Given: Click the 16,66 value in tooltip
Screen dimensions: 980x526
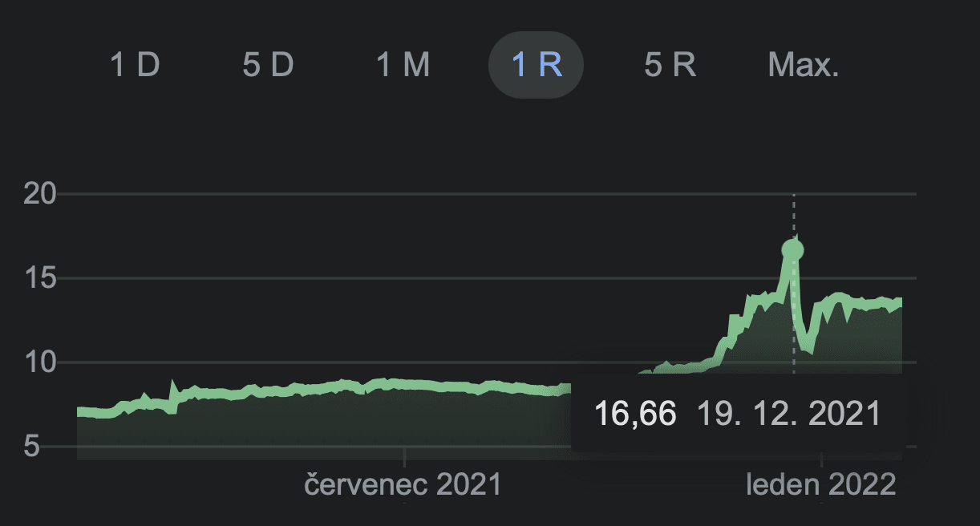Looking at the screenshot, I should pyautogui.click(x=635, y=415).
